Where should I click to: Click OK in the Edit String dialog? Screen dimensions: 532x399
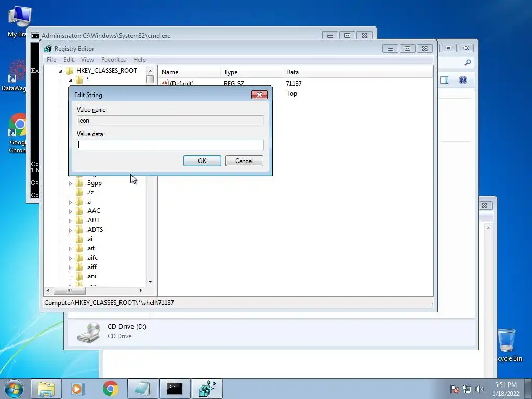(x=202, y=161)
